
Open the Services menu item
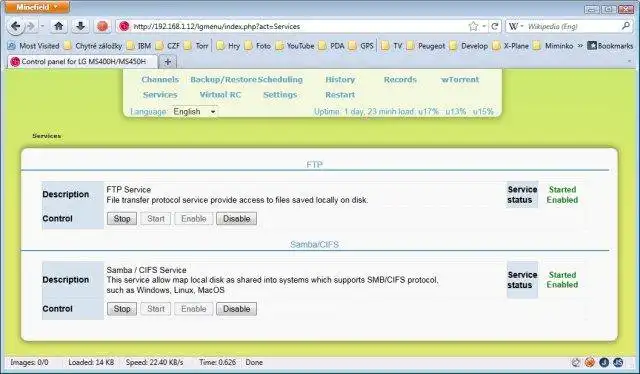(x=160, y=95)
